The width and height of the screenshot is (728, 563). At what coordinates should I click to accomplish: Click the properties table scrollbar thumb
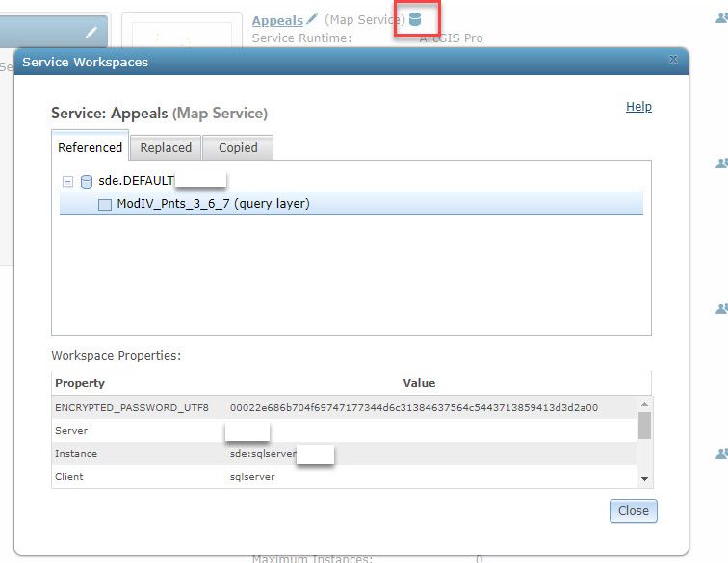tap(644, 425)
